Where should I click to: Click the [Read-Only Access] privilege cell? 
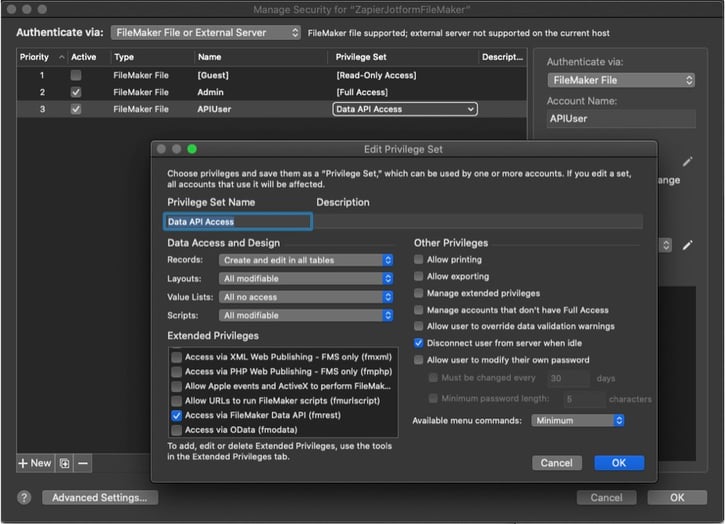coord(376,75)
